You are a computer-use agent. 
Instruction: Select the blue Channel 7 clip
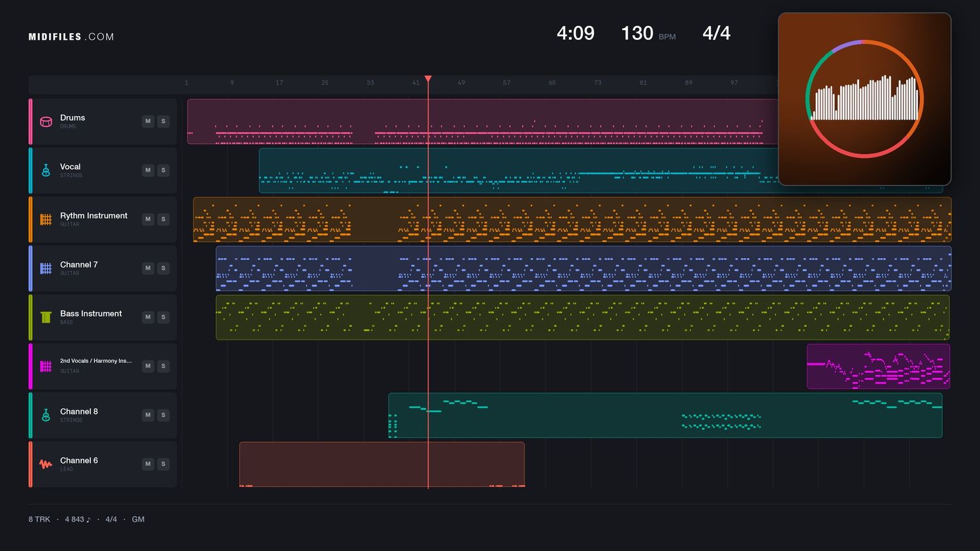pos(583,268)
